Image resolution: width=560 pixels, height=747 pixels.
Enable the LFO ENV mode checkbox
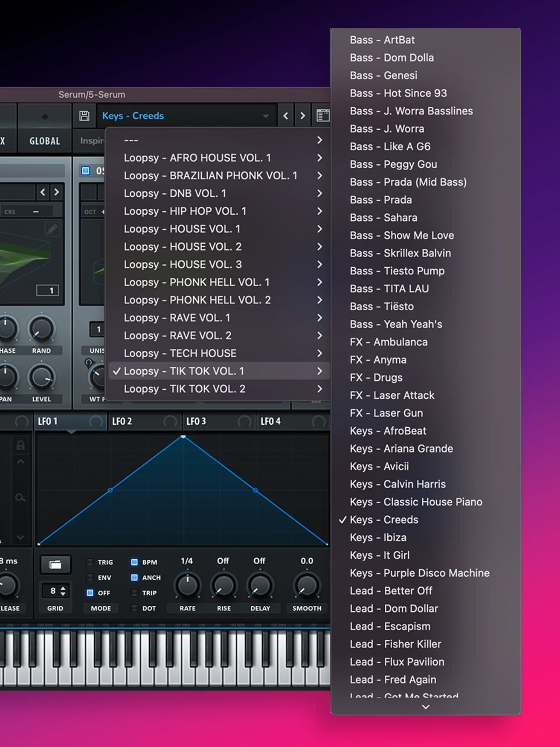90,577
